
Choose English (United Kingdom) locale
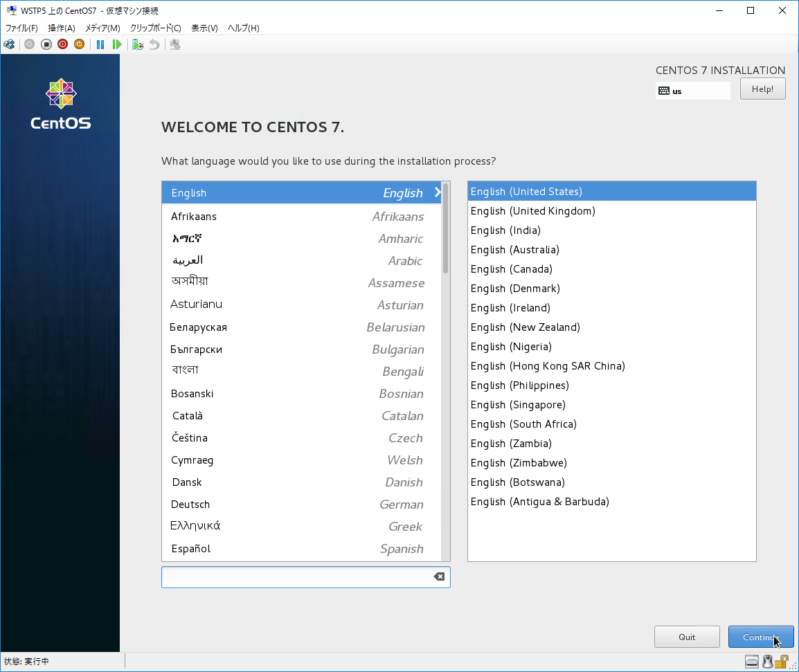click(533, 211)
